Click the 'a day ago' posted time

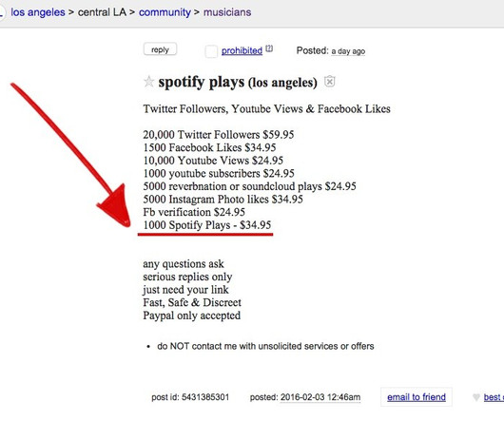(348, 51)
